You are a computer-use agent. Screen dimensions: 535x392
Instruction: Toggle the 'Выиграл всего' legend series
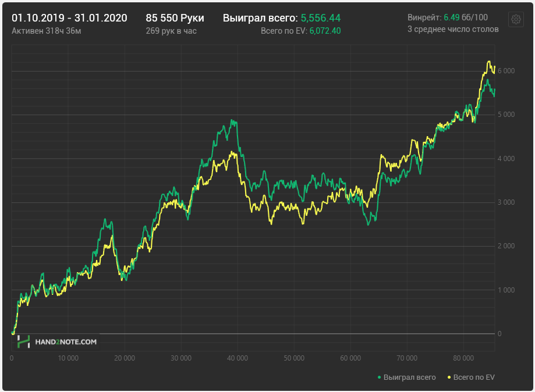[406, 377]
